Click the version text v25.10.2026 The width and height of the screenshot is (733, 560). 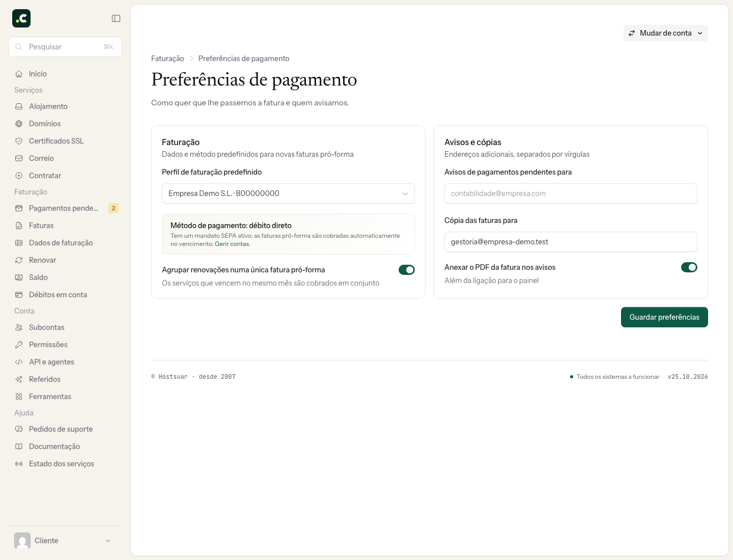(x=688, y=377)
